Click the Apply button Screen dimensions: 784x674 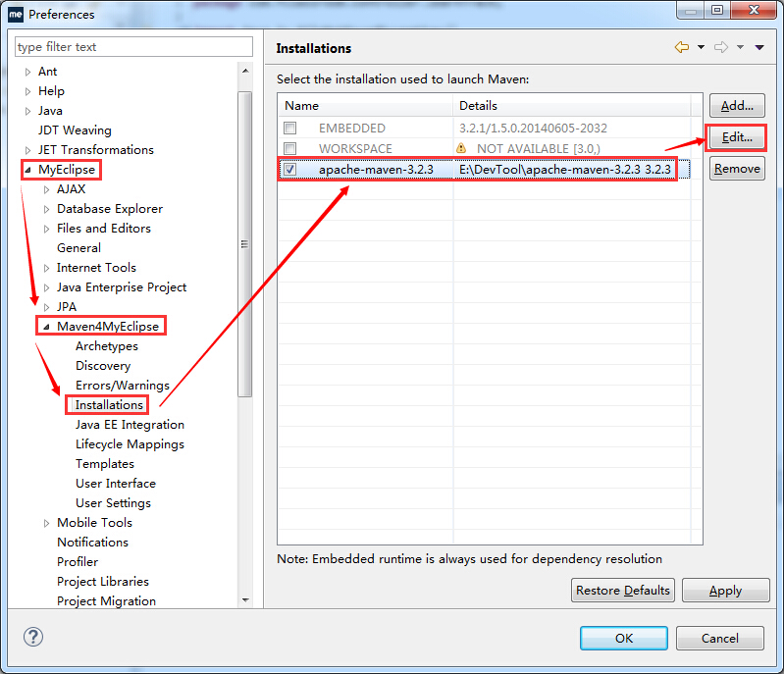(725, 591)
